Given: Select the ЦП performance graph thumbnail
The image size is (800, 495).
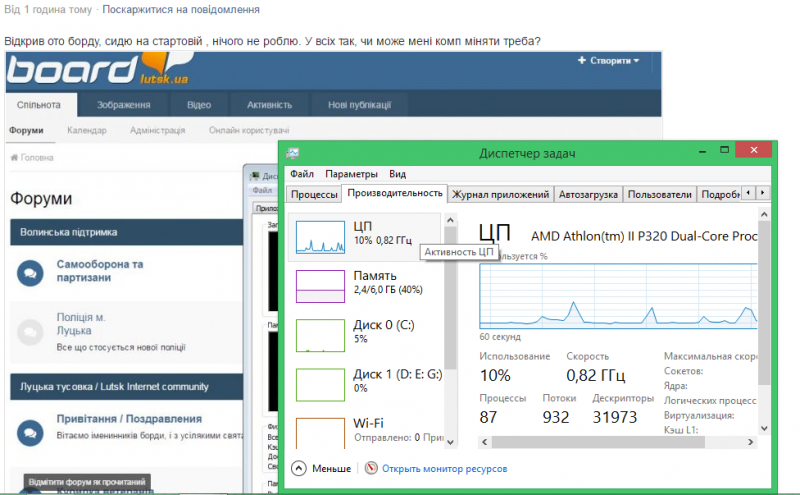Looking at the screenshot, I should tap(320, 237).
